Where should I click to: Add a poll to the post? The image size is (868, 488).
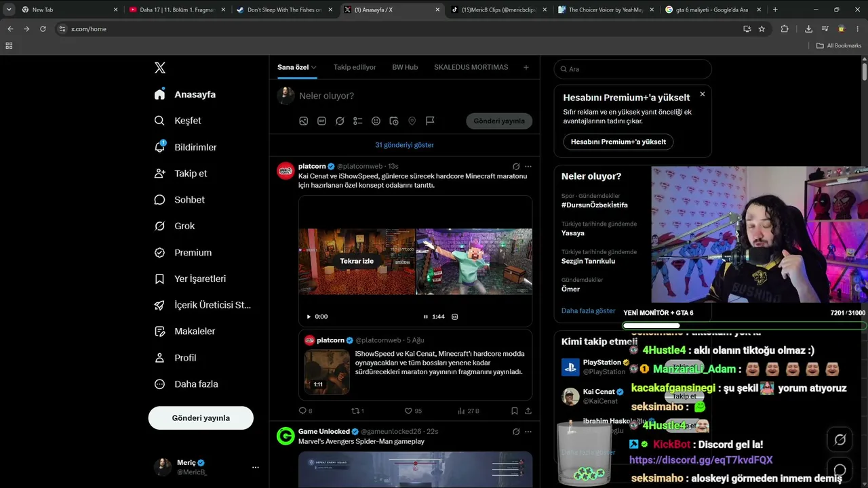(x=358, y=121)
